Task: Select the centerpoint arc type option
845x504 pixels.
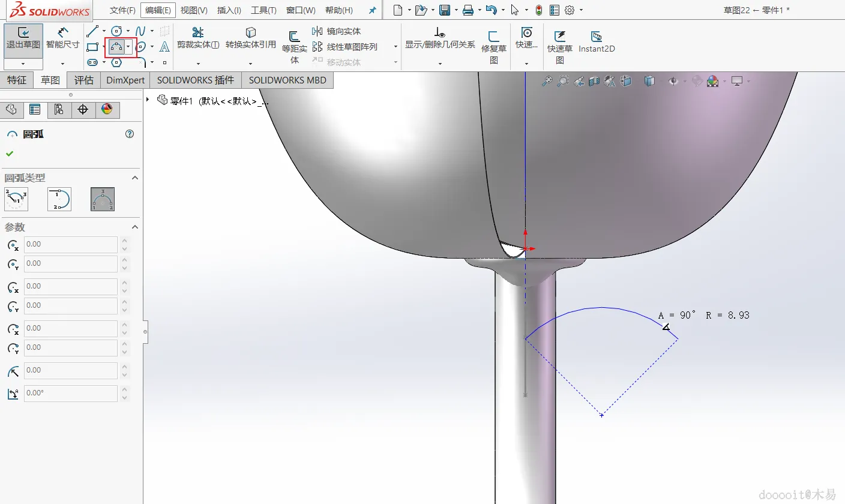Action: click(16, 199)
